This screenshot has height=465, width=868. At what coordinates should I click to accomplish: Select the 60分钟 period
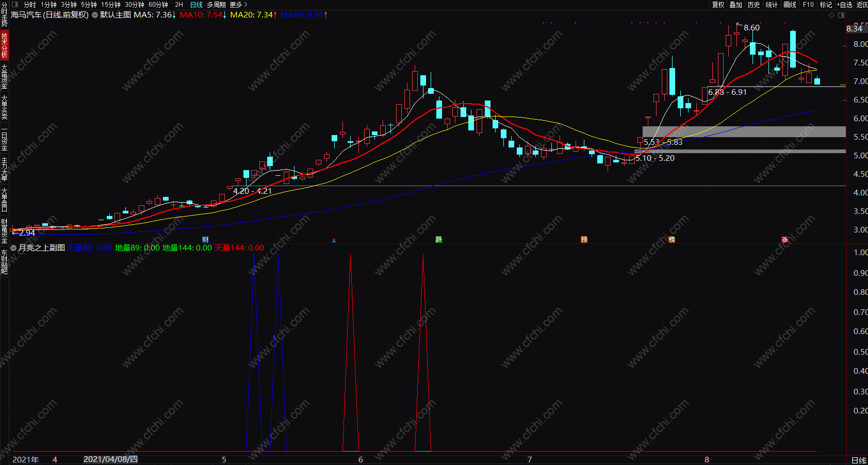158,5
